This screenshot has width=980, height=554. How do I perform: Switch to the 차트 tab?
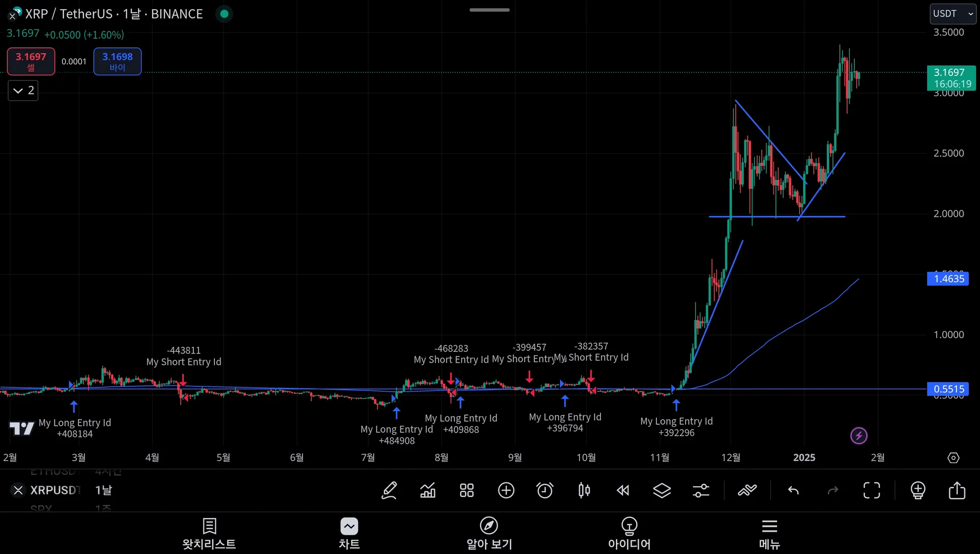pos(349,533)
